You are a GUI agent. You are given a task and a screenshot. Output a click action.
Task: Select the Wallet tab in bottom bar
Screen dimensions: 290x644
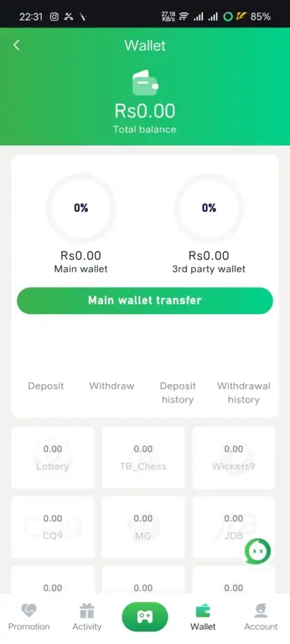[x=203, y=618]
